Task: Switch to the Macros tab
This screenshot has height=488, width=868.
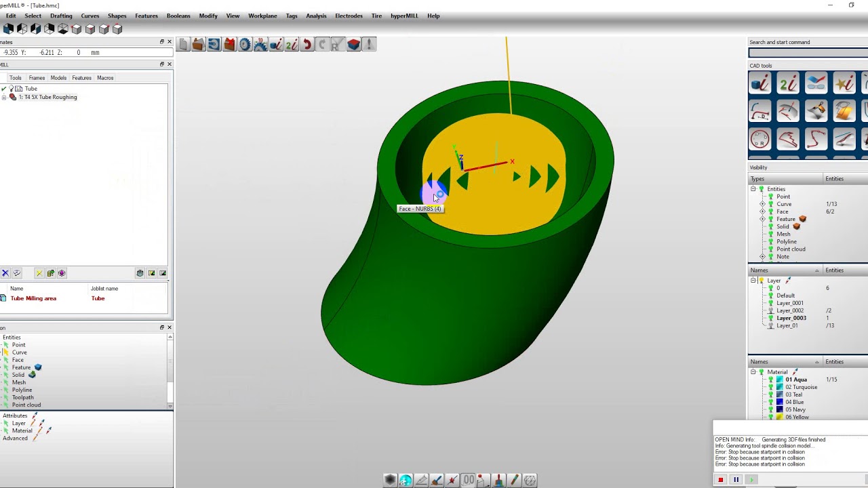Action: click(105, 78)
